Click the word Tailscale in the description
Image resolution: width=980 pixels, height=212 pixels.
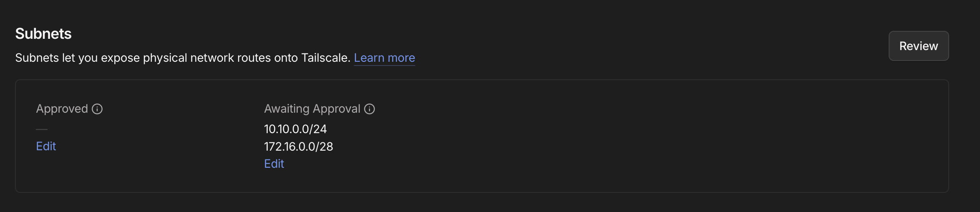coord(325,58)
